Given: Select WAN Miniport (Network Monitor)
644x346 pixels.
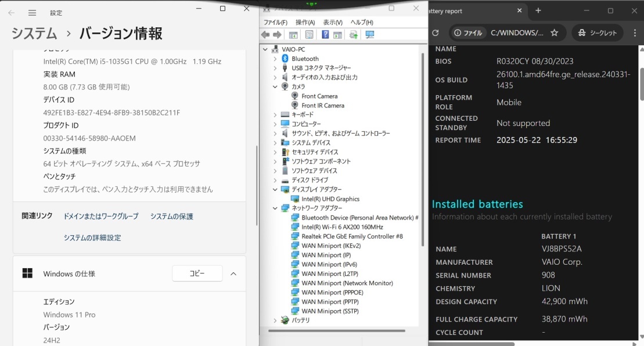Looking at the screenshot, I should point(347,283).
